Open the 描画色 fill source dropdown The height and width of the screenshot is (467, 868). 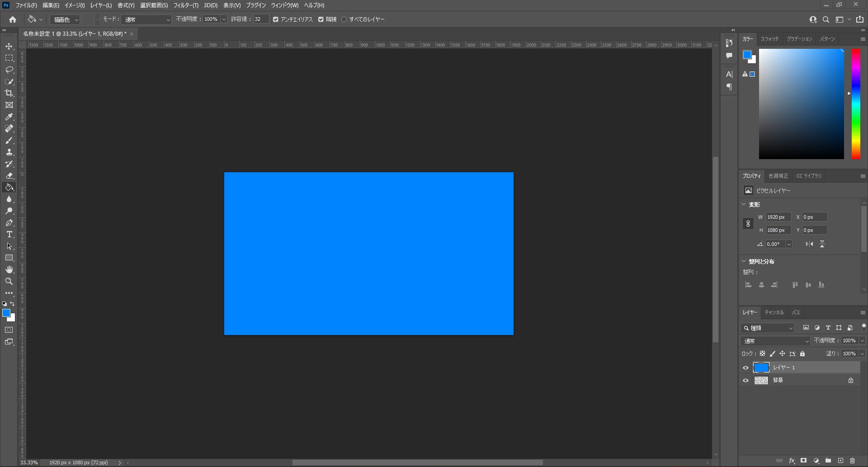point(66,19)
